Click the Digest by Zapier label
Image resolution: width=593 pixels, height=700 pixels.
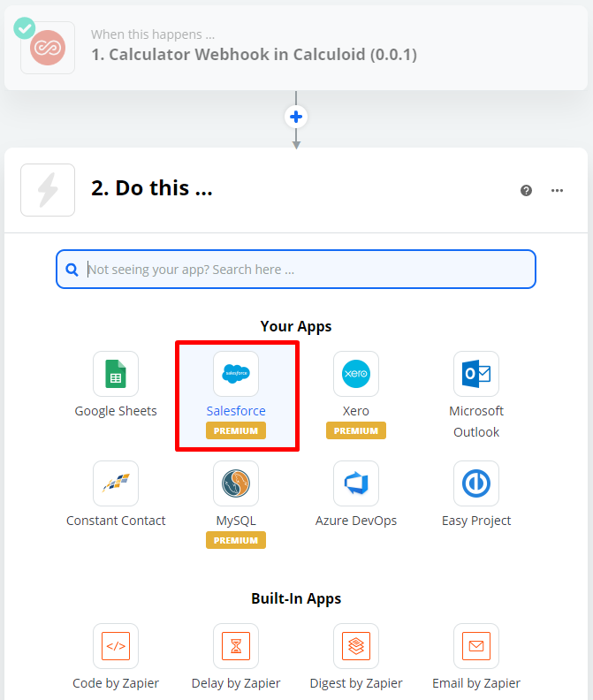(356, 683)
